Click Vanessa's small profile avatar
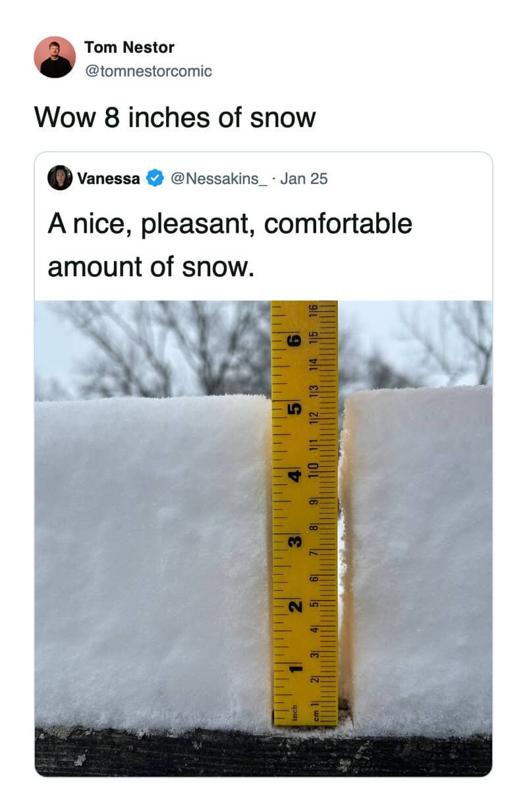 click(x=60, y=178)
